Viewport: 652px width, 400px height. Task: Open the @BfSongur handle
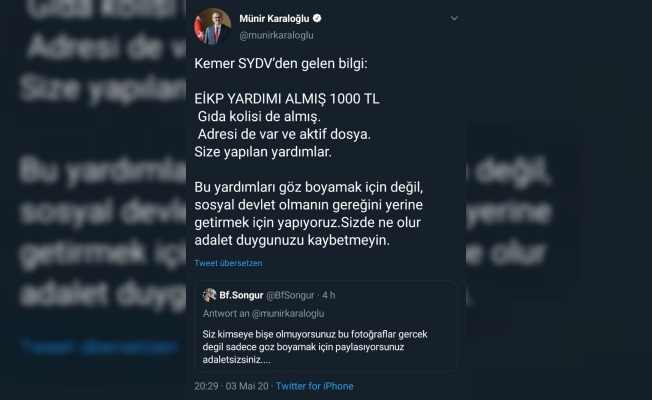pyautogui.click(x=290, y=295)
